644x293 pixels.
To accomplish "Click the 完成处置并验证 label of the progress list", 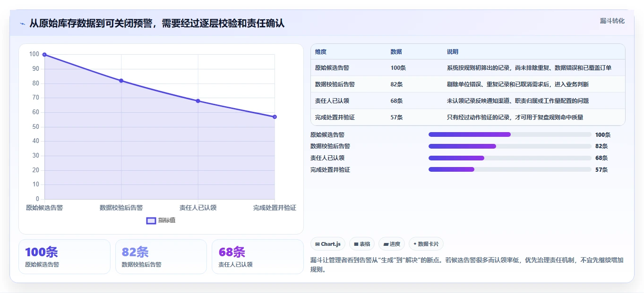I will point(330,170).
